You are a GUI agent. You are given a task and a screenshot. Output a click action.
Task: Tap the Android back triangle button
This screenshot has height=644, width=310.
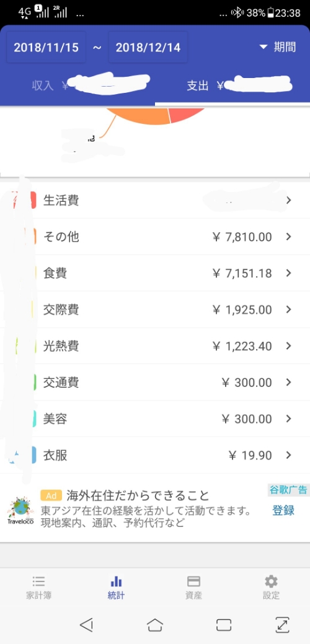[86, 625]
